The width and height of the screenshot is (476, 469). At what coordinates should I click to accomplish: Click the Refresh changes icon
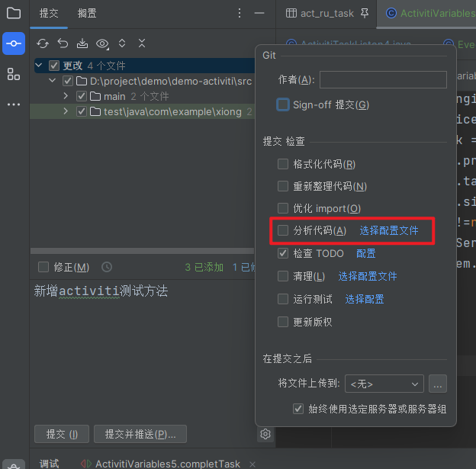[43, 43]
